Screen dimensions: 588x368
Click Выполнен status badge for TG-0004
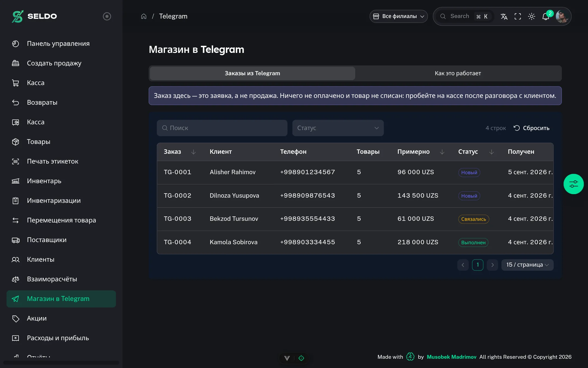tap(473, 243)
